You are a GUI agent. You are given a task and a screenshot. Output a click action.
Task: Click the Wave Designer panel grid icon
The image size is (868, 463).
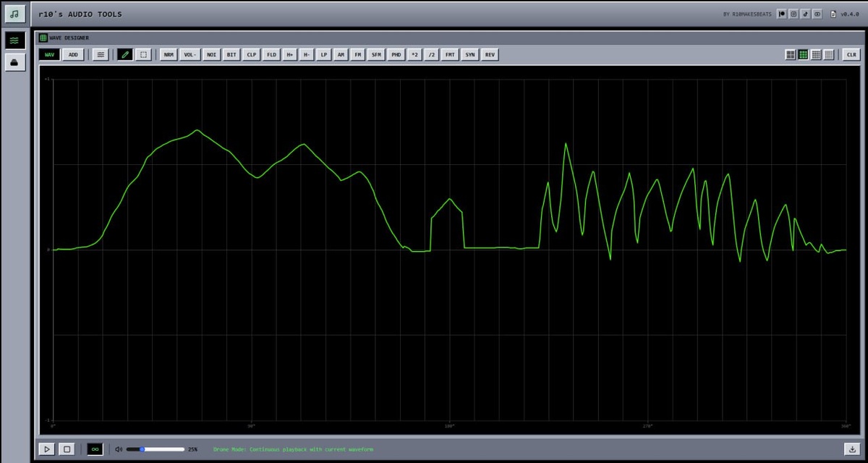tap(43, 38)
